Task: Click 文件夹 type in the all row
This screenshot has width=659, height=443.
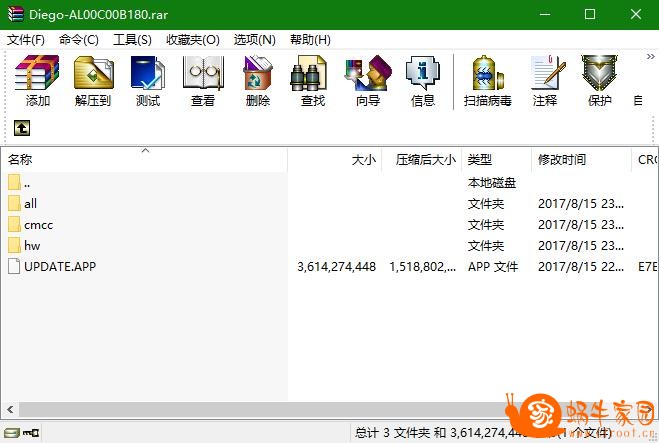Action: [x=486, y=204]
